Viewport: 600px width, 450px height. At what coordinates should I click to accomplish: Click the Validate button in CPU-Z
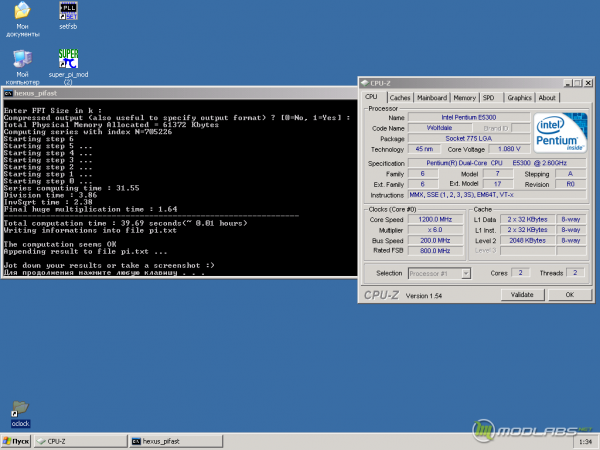tap(522, 295)
